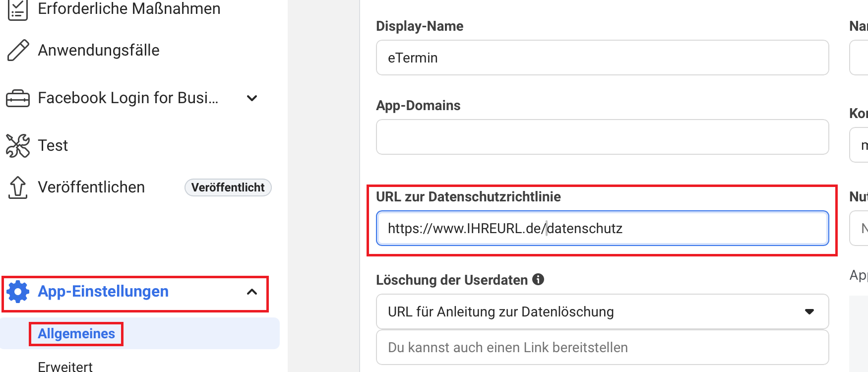
Task: Click the URL zur Datenschutzrichtlinie field
Action: (602, 228)
